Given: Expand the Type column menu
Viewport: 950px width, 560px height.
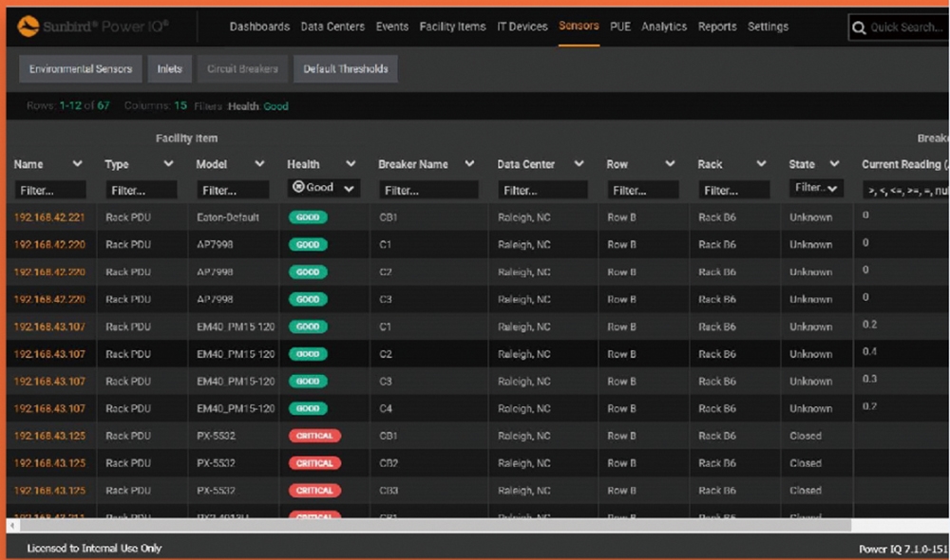Looking at the screenshot, I should click(x=168, y=163).
